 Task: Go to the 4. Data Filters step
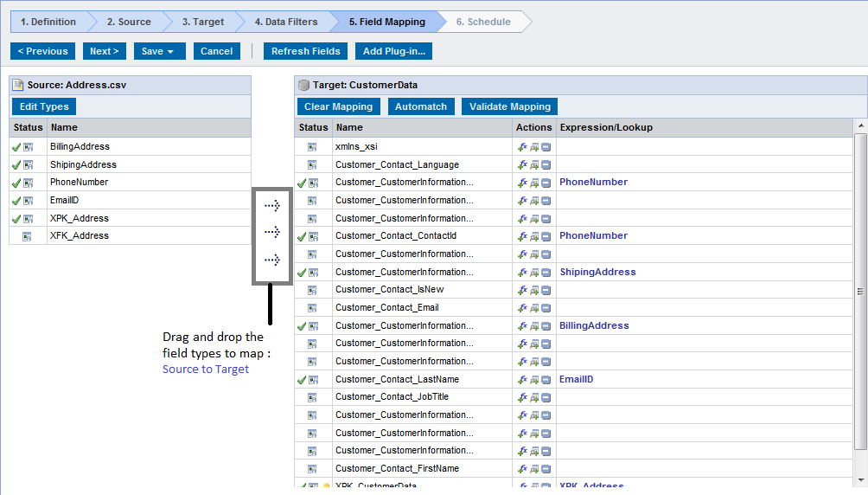286,22
